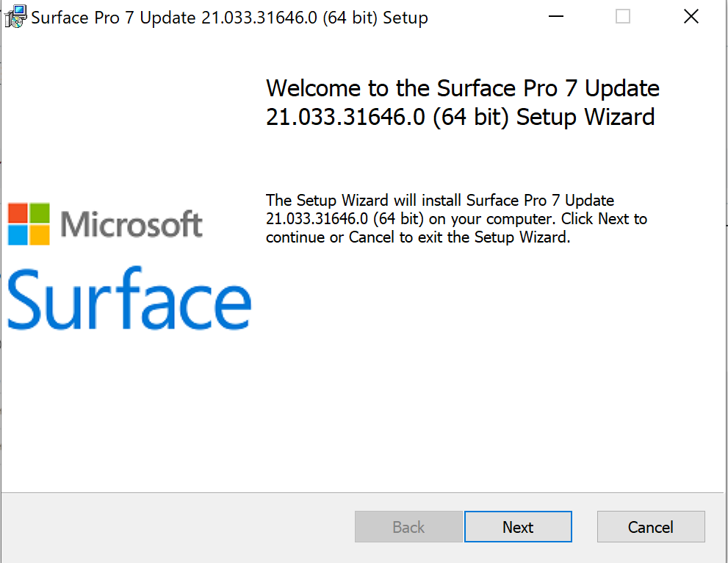Viewport: 728px width, 563px height.
Task: Click the gray Microsoft wordmark
Action: point(131,224)
